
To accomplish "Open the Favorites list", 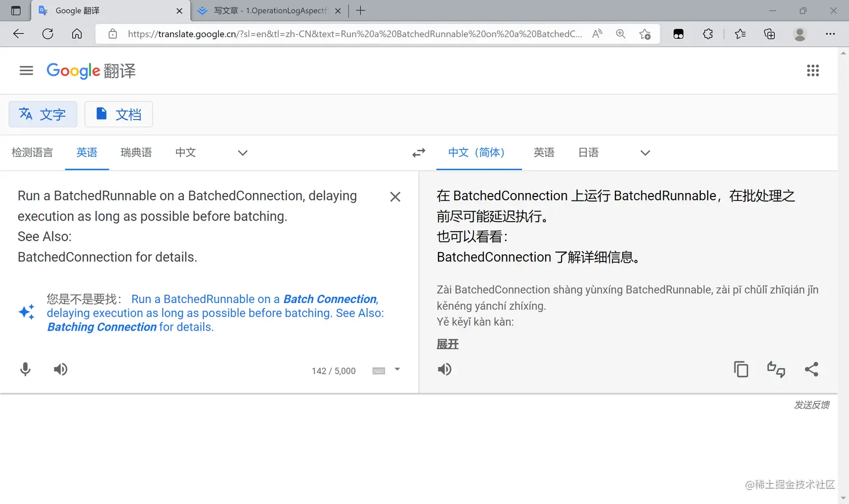I will pos(740,34).
